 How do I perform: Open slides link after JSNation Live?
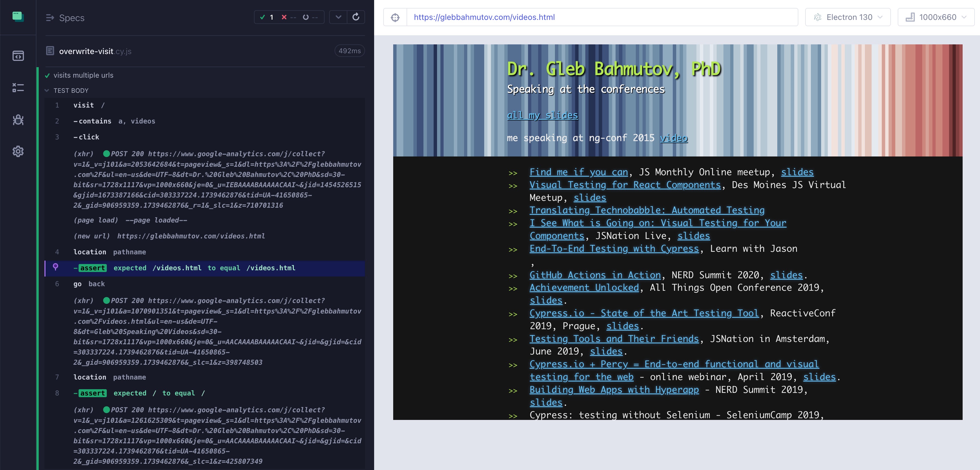click(x=694, y=236)
